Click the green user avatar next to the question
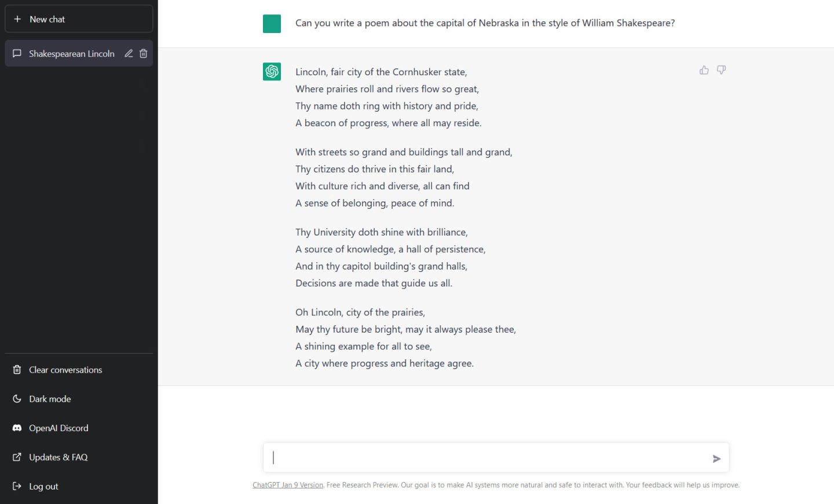 [x=272, y=24]
